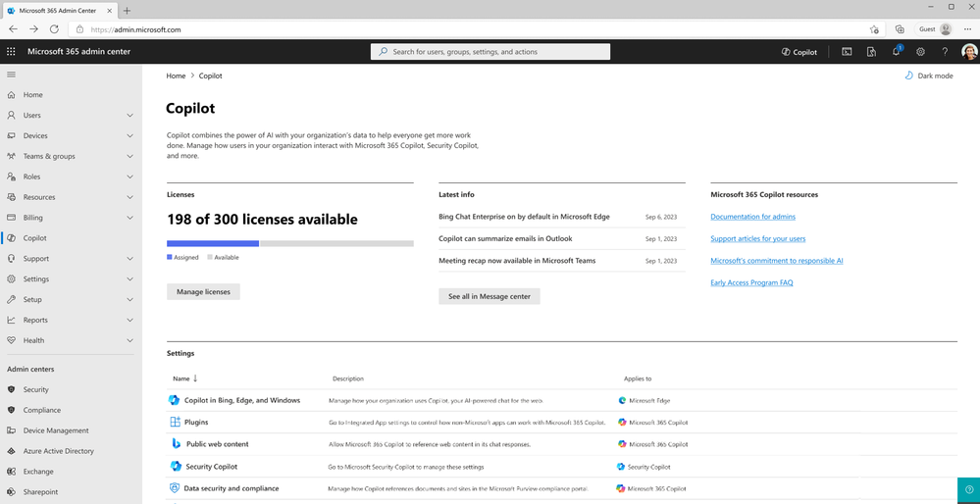The height and width of the screenshot is (504, 980).
Task: Click See all in Message center
Action: tap(490, 297)
